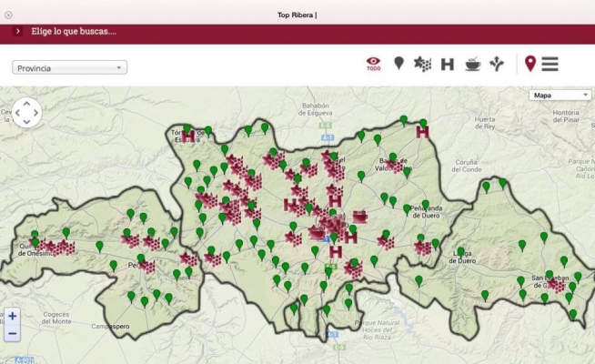Filter map by restaurants bowl icon

click(472, 64)
